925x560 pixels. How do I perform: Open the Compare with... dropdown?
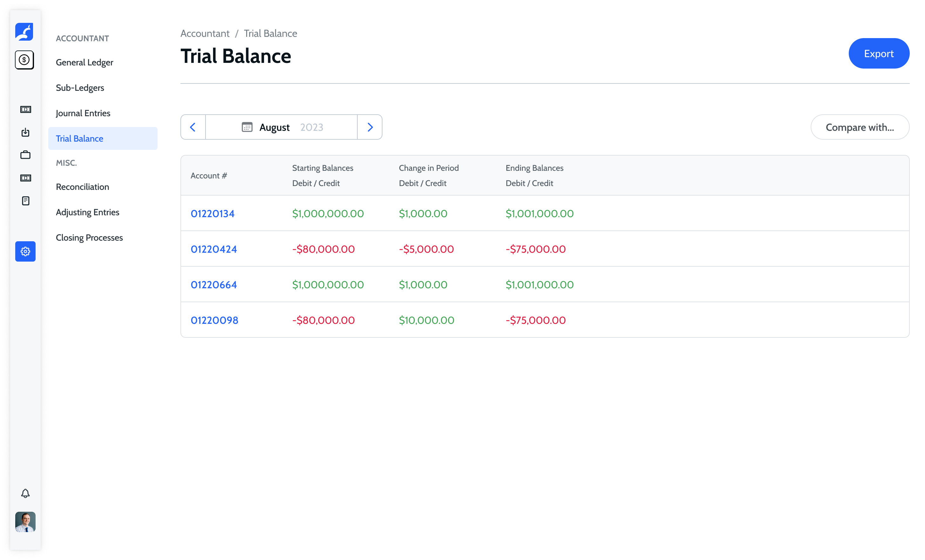pyautogui.click(x=860, y=127)
